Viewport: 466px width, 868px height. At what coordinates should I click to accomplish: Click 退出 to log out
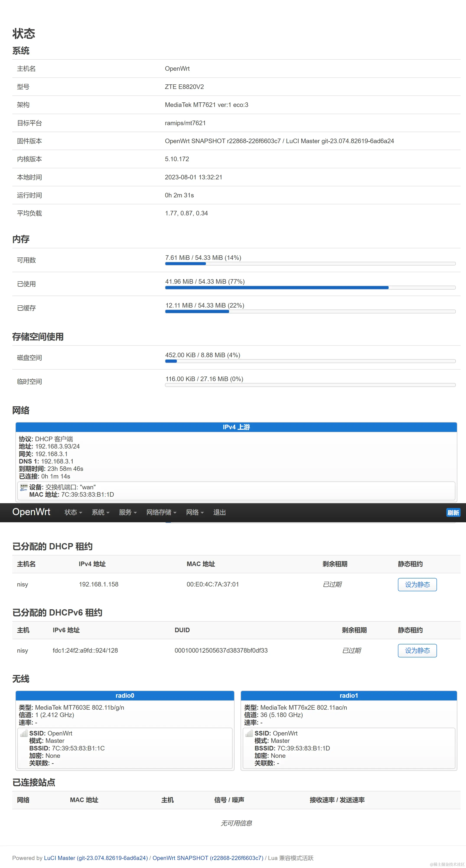[219, 513]
